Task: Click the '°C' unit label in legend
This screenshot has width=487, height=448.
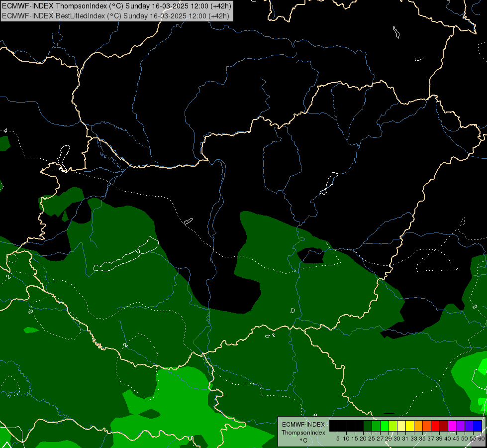Action: click(304, 440)
